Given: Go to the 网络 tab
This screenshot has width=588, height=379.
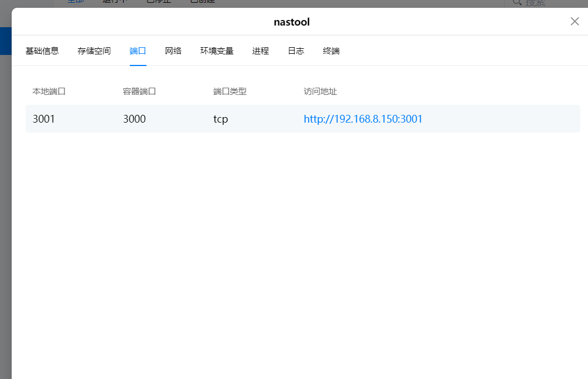Looking at the screenshot, I should pyautogui.click(x=173, y=51).
